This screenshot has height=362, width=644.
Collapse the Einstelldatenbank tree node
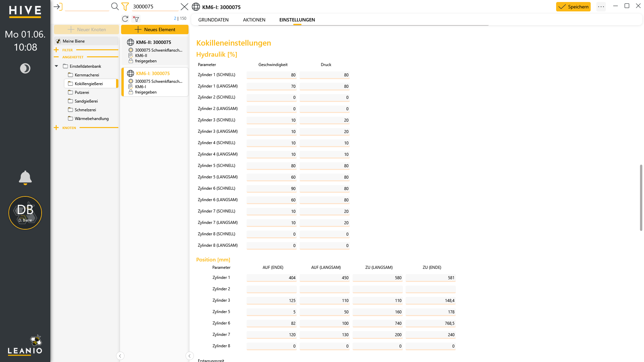pyautogui.click(x=56, y=66)
